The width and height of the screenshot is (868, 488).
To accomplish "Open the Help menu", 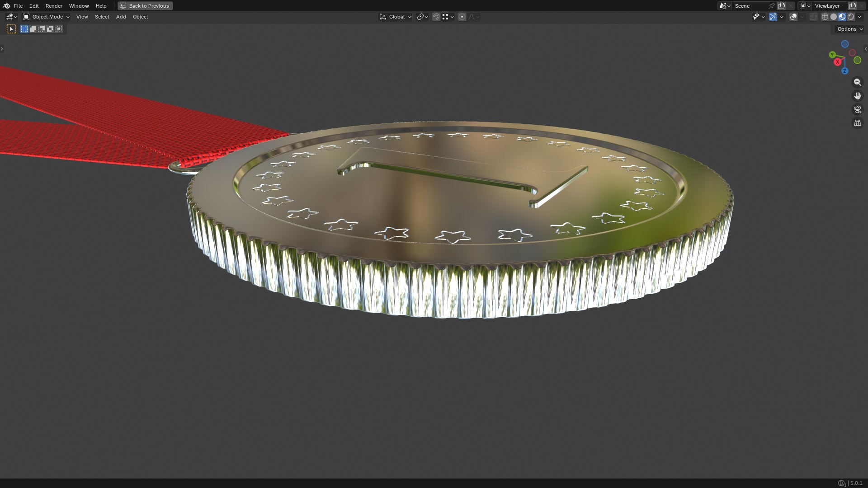I will (x=101, y=6).
